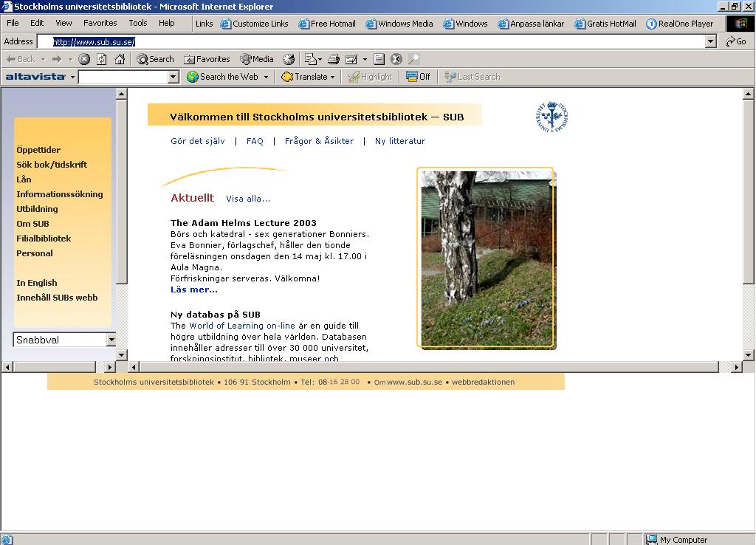The image size is (756, 545).
Task: Open the FAQ link
Action: [255, 141]
